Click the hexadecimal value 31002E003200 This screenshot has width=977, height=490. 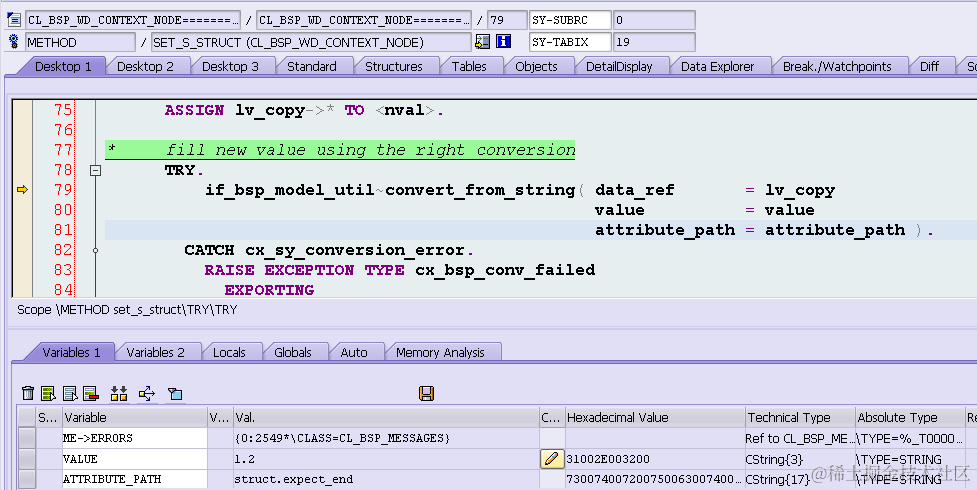tap(654, 459)
